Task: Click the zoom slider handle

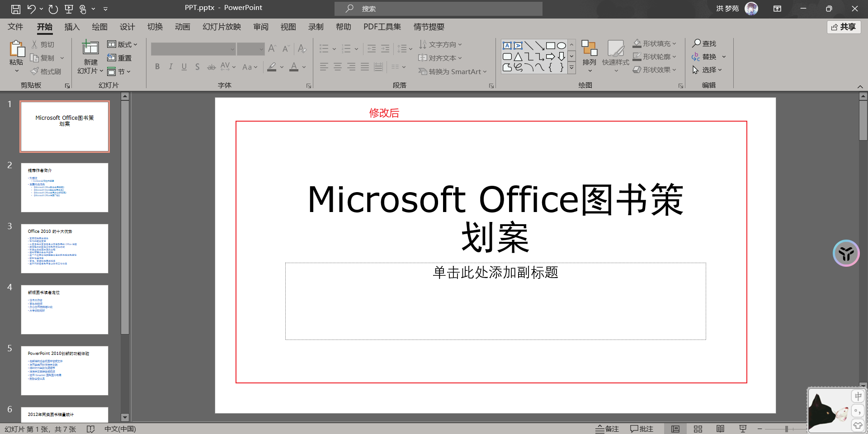Action: click(787, 429)
